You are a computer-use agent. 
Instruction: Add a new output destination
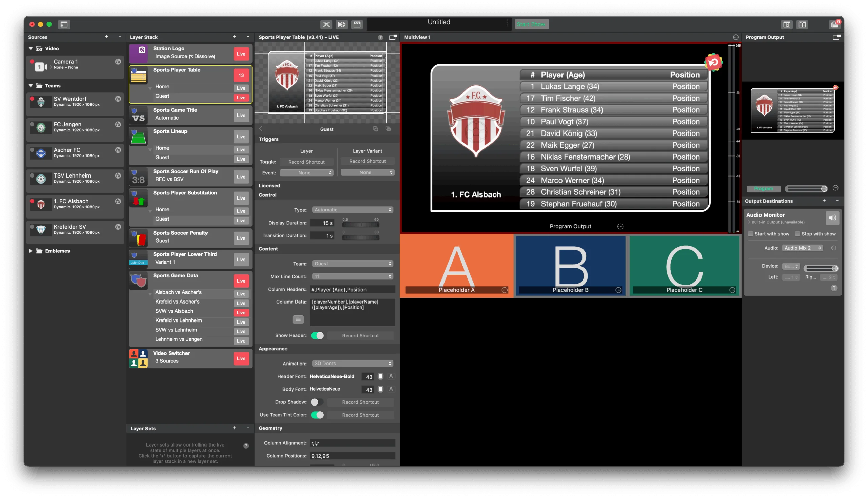click(824, 201)
